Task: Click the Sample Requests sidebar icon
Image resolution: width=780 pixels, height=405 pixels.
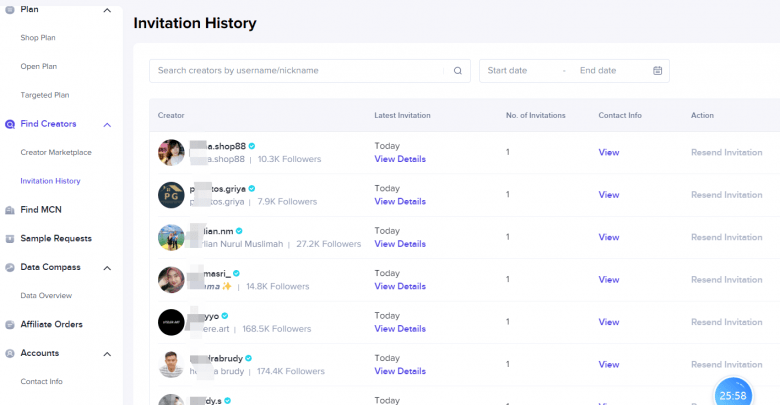Action: pos(10,239)
